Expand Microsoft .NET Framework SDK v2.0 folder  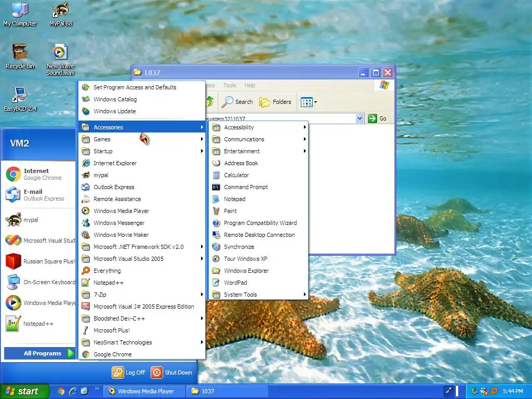tap(142, 247)
